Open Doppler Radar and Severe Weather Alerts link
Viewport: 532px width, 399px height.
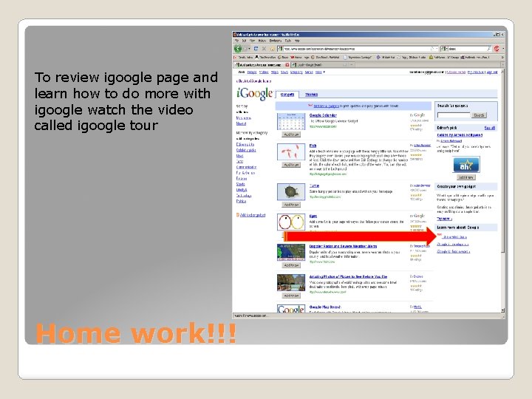343,246
